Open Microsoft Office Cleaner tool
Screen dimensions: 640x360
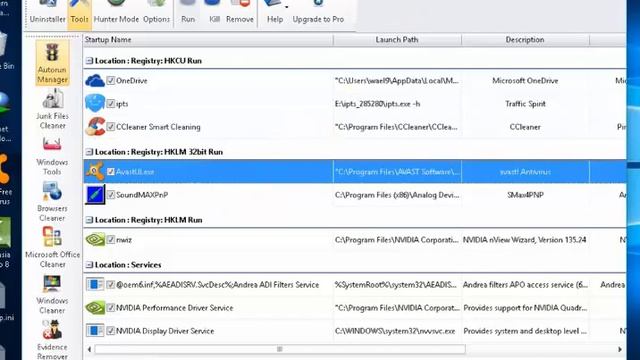tap(52, 248)
